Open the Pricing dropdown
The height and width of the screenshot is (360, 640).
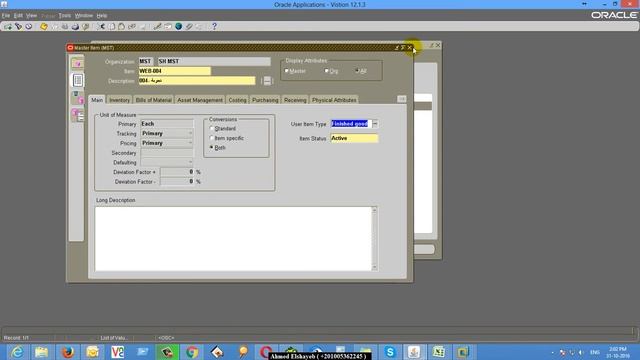point(190,143)
